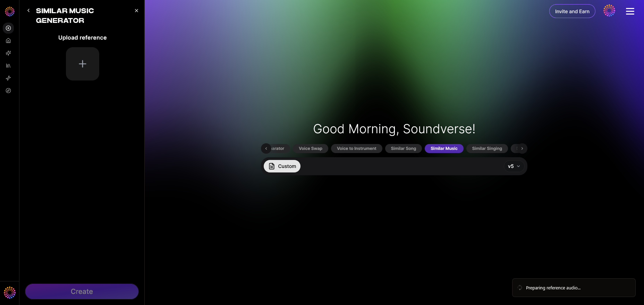This screenshot has height=305, width=644.
Task: Click the Soundverse logo at top of sidebar
Action: click(10, 11)
